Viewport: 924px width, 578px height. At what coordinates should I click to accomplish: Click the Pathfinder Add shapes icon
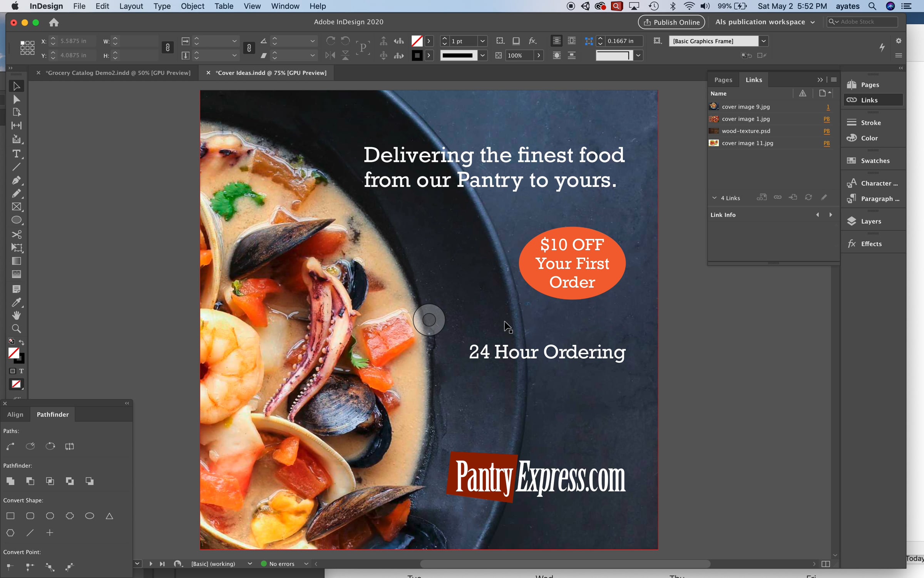[x=10, y=481]
